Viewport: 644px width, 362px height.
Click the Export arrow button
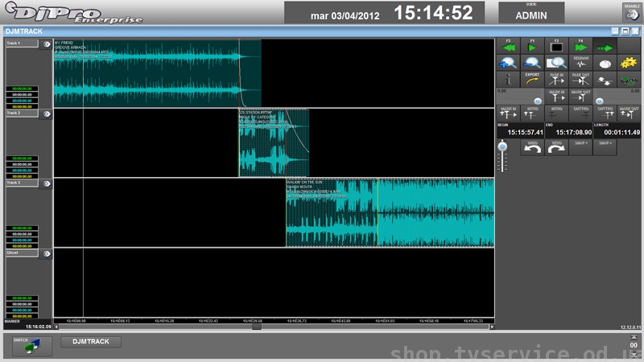pos(531,80)
